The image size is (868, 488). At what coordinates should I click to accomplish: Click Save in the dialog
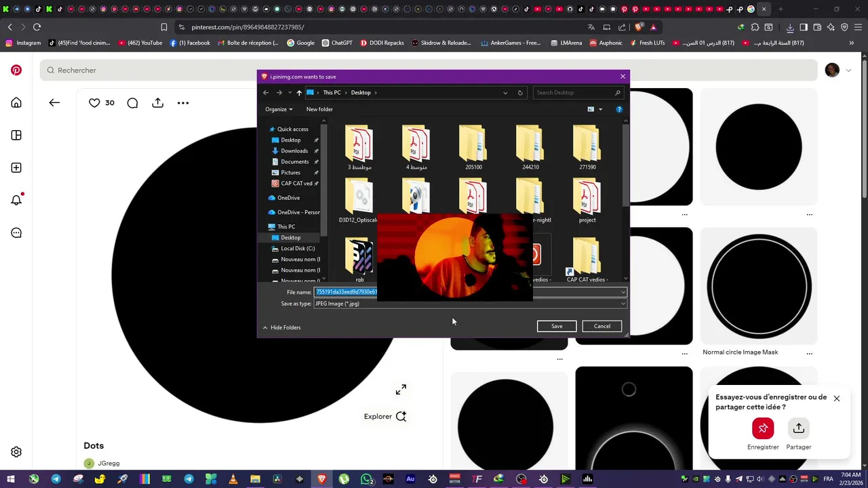[557, 326]
